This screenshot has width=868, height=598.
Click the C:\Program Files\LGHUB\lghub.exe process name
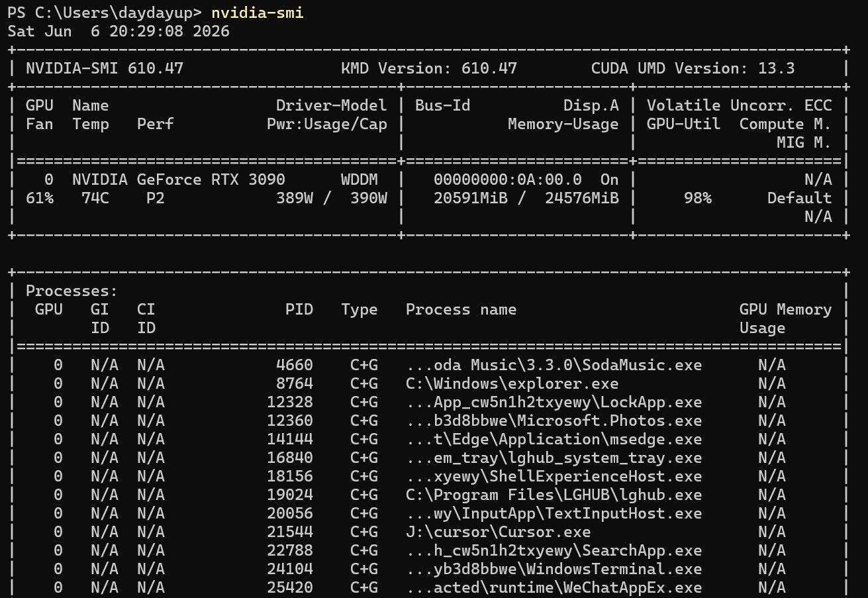tap(554, 495)
